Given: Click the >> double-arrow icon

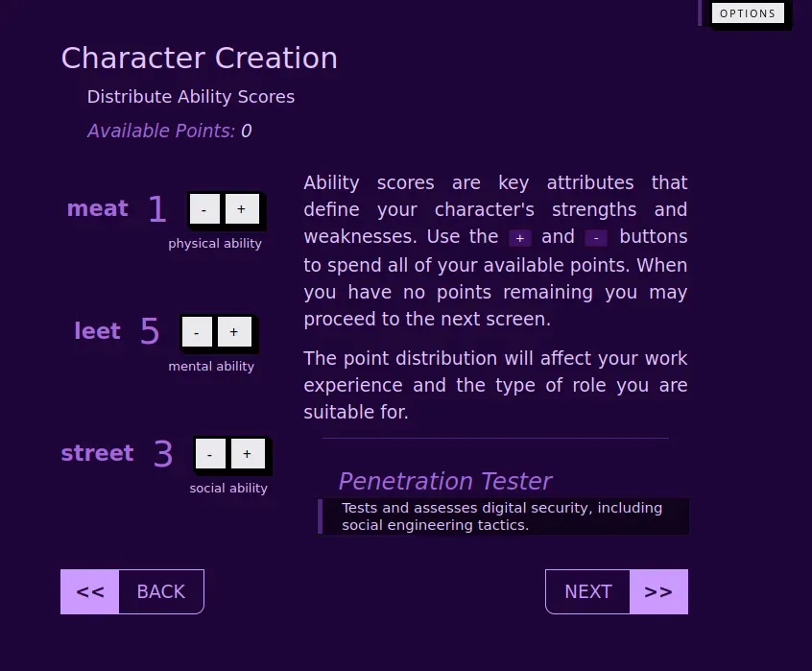Looking at the screenshot, I should 658,591.
